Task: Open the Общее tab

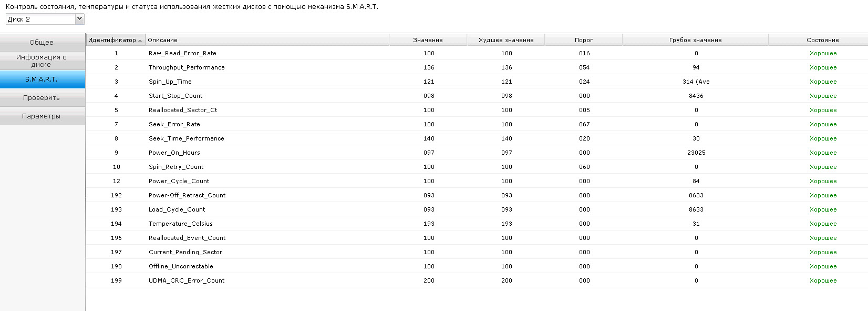Action: tap(42, 43)
